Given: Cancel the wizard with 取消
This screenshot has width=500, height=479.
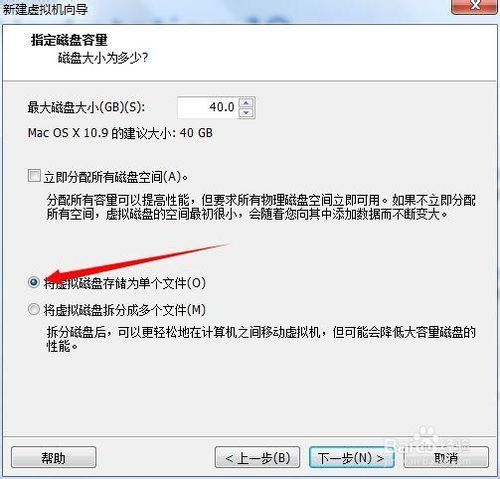Looking at the screenshot, I should coord(446,458).
